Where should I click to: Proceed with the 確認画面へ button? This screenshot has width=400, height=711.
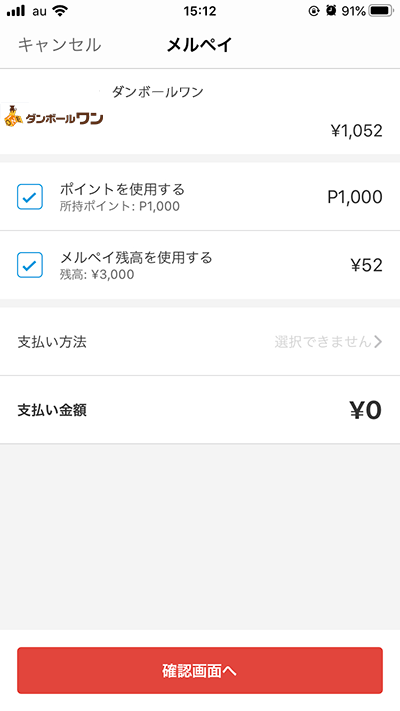(x=200, y=671)
